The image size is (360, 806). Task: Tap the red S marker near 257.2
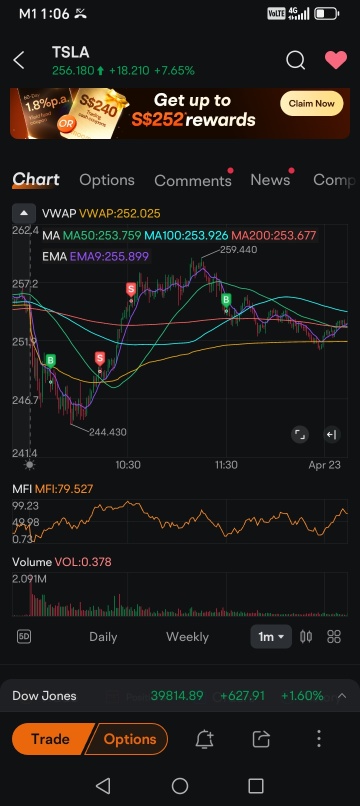click(131, 289)
